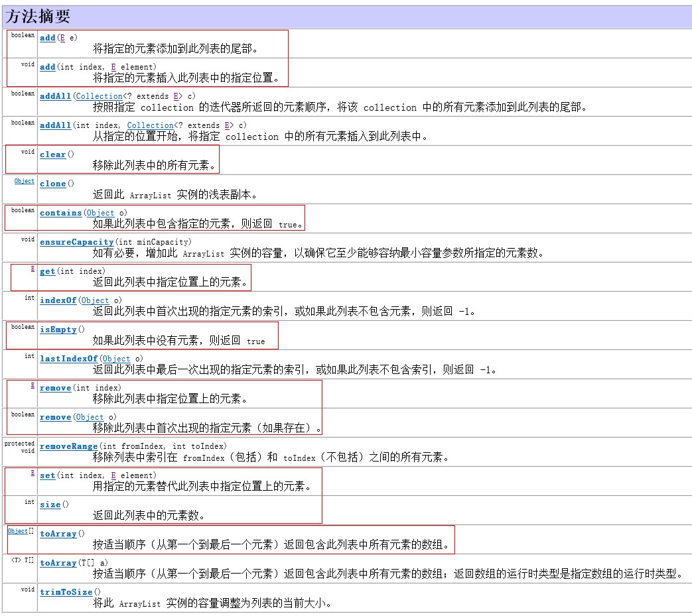Click description '将指定的元素添加到此列表的尾部。'

pyautogui.click(x=175, y=48)
